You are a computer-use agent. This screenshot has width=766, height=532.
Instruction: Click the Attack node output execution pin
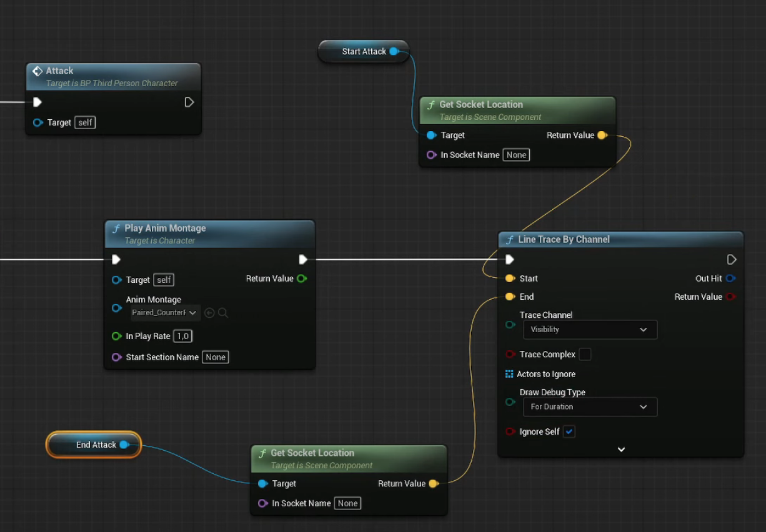[x=189, y=102]
